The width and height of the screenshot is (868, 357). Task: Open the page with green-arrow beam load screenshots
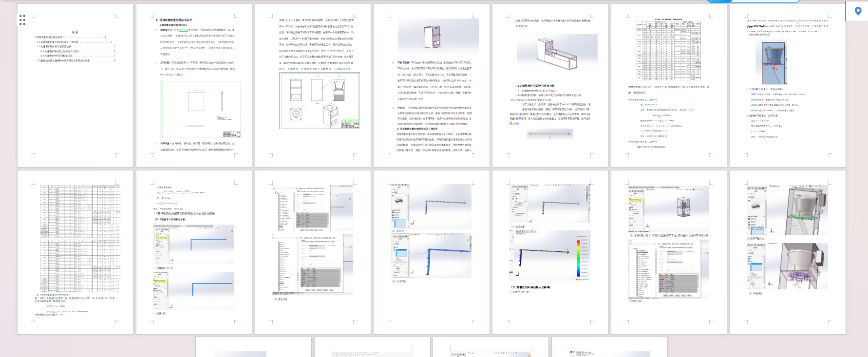[x=431, y=252]
